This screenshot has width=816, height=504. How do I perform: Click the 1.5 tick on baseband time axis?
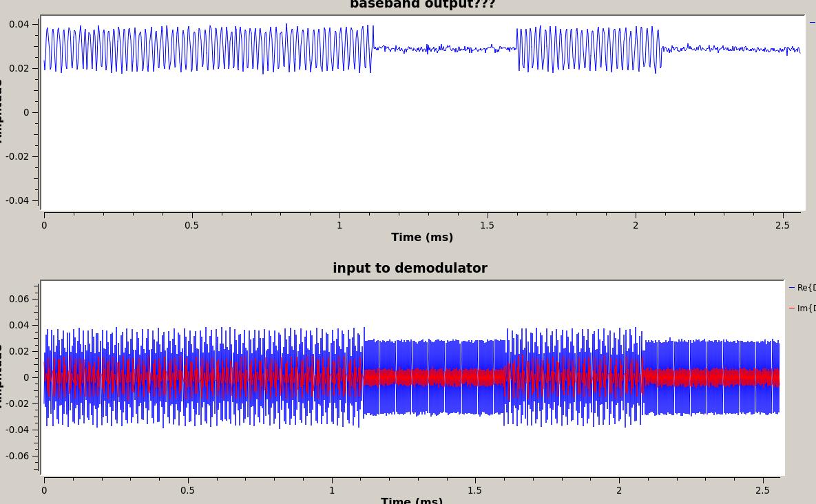(x=487, y=225)
